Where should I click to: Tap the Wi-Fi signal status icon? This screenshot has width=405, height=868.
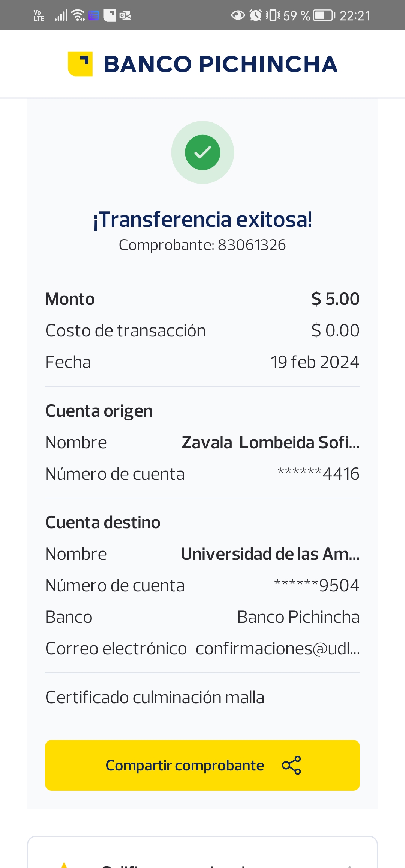(78, 15)
